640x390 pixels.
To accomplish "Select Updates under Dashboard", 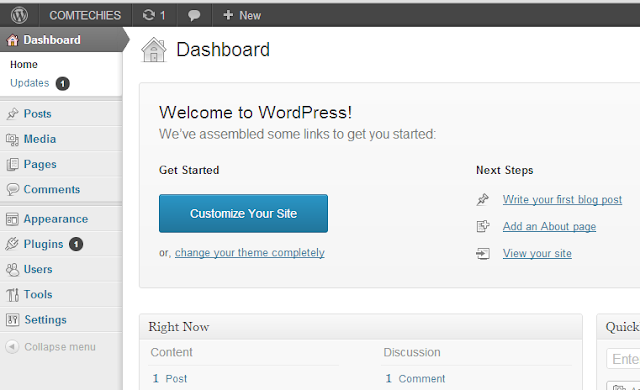I will coord(29,83).
